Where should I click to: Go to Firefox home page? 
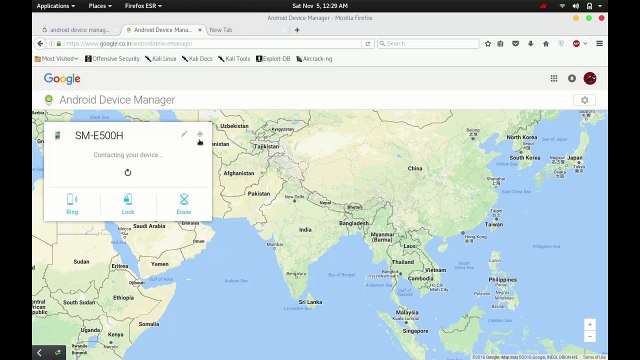tap(546, 44)
